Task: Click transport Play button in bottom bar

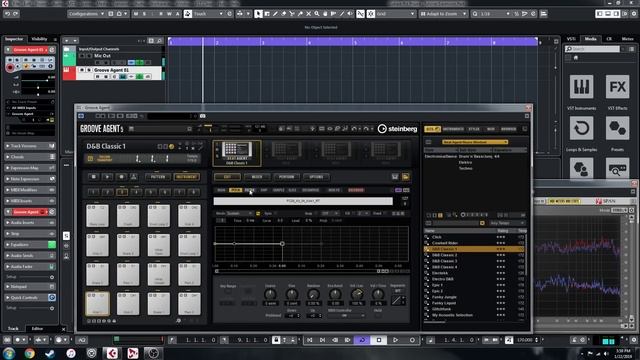Action: coord(395,340)
